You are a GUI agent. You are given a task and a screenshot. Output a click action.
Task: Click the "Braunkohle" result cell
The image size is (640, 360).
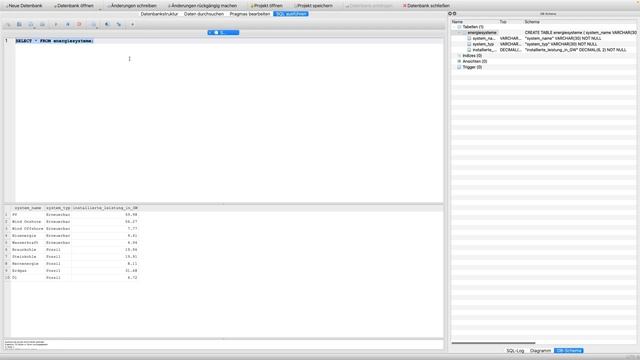[27, 249]
